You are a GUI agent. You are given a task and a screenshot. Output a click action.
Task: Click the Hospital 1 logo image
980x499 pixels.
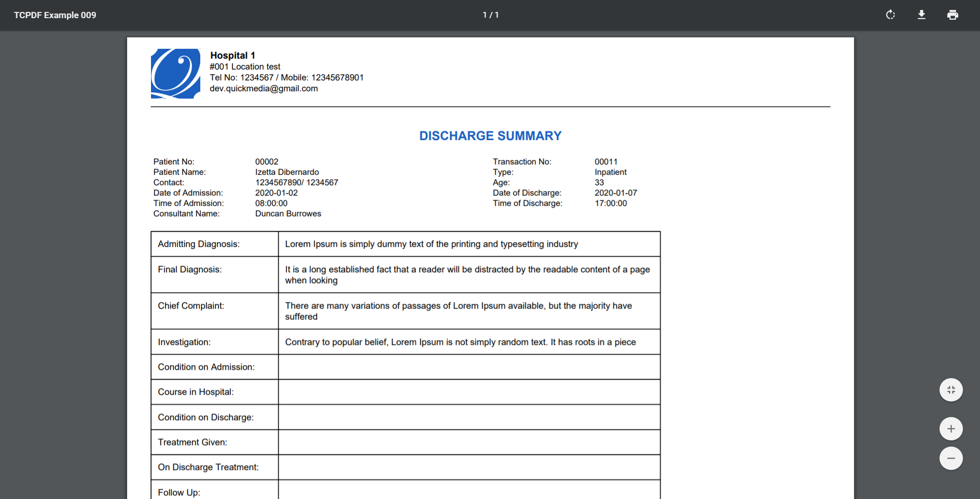click(175, 74)
